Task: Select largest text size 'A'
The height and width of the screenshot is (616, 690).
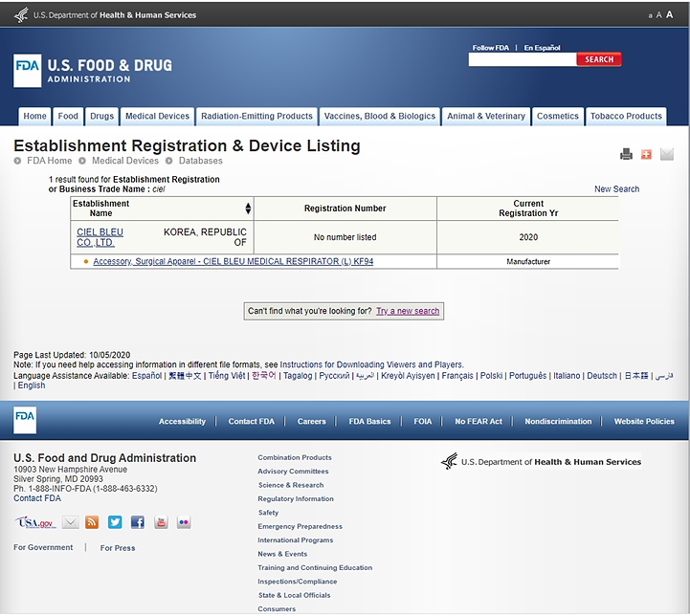Action: coord(669,15)
